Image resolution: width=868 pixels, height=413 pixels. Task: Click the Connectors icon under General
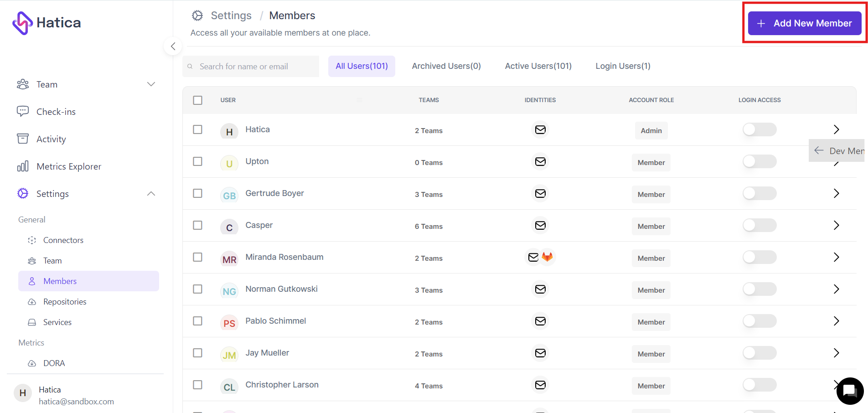[32, 240]
